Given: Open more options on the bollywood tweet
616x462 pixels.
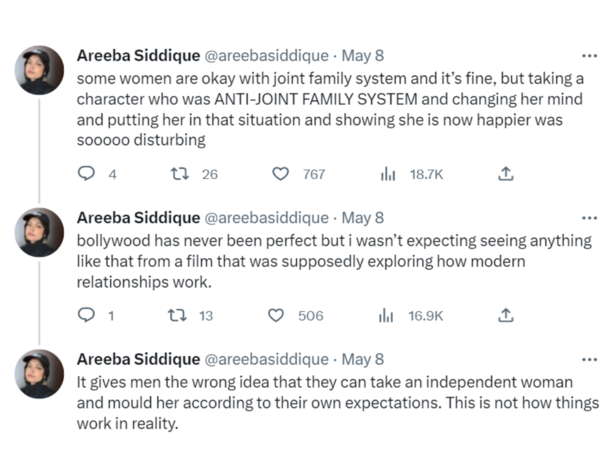Looking at the screenshot, I should coord(589,217).
